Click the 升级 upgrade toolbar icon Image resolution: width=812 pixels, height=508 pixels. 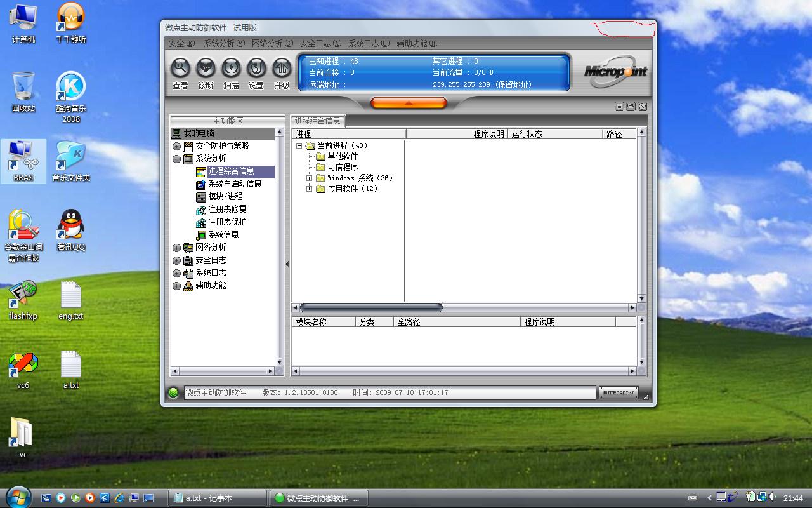coord(282,68)
